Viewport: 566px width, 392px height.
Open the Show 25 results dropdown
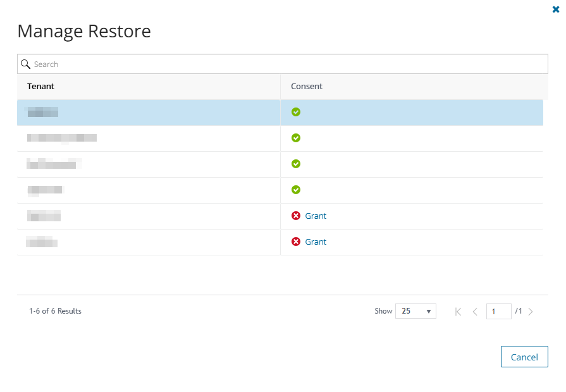(x=415, y=311)
